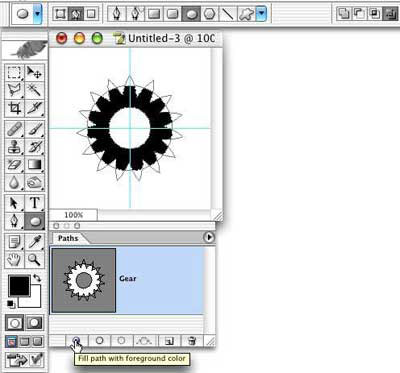Open the Paths palette menu arrow
Viewport: 400px width, 373px height.
(209, 237)
